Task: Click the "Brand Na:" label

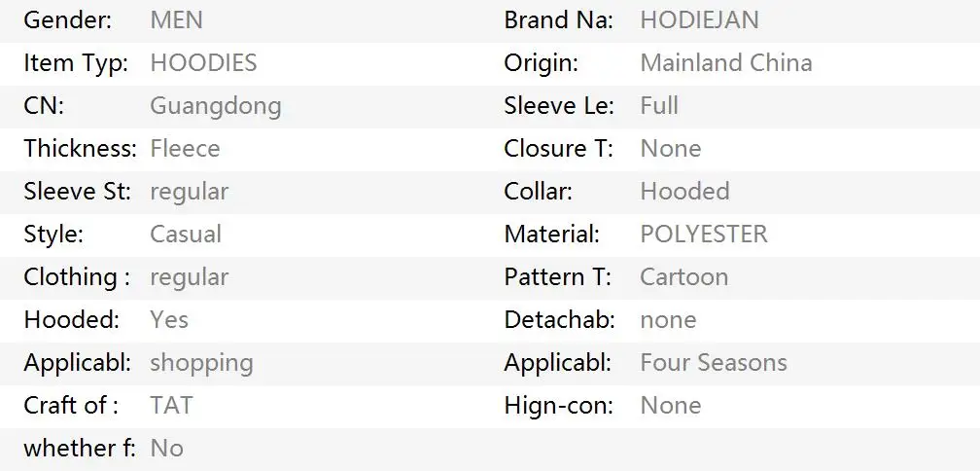Action: pyautogui.click(x=558, y=20)
